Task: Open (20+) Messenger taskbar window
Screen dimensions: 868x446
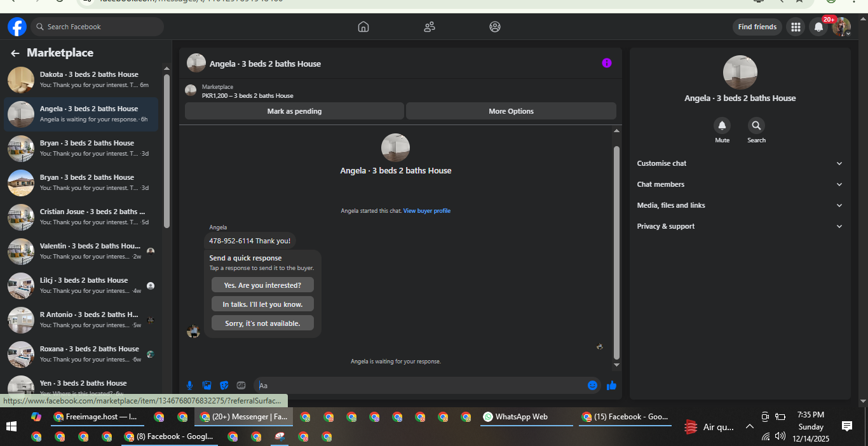Action: [x=244, y=417]
